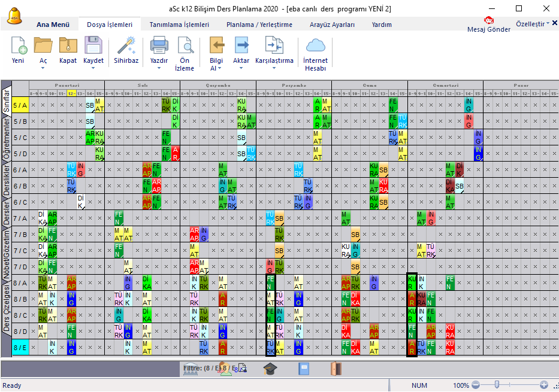Select the 5 / D class row header
559x392 pixels.
pos(20,154)
